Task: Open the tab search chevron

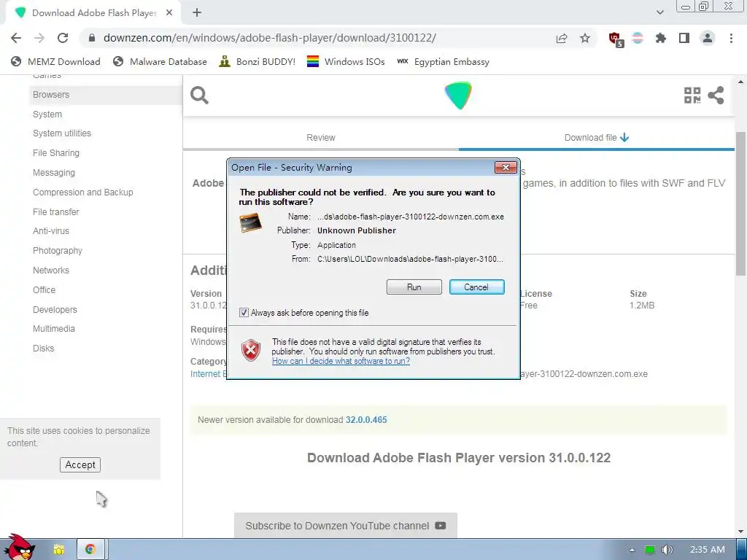Action: coord(659,12)
